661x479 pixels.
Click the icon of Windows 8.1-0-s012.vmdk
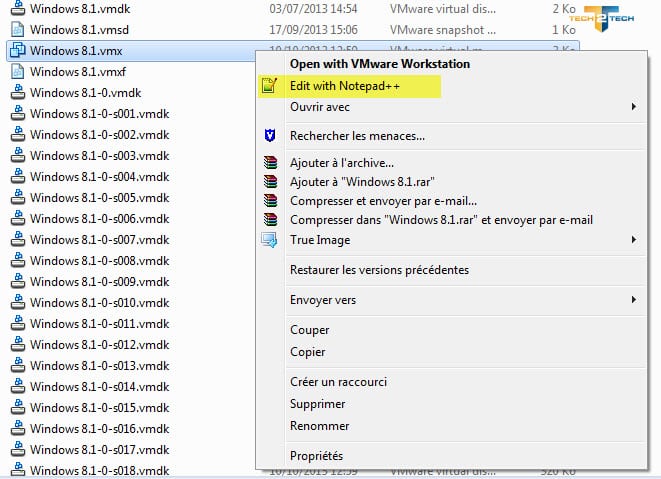[x=17, y=344]
